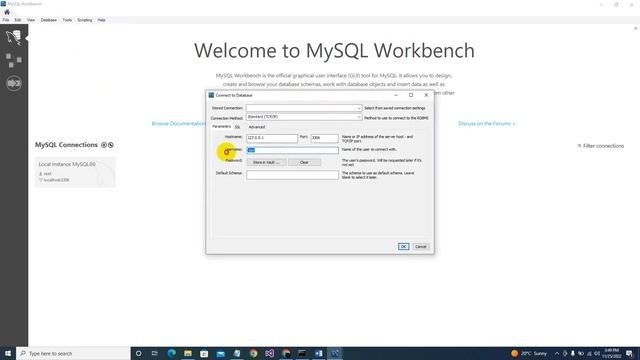Image resolution: width=640 pixels, height=360 pixels.
Task: Click the Store in Vault button
Action: pyautogui.click(x=266, y=162)
